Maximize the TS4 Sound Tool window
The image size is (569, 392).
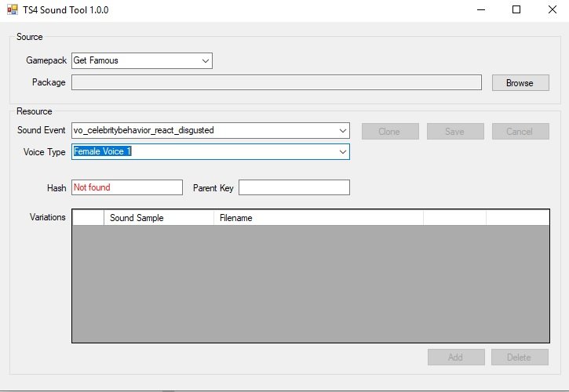coord(516,9)
